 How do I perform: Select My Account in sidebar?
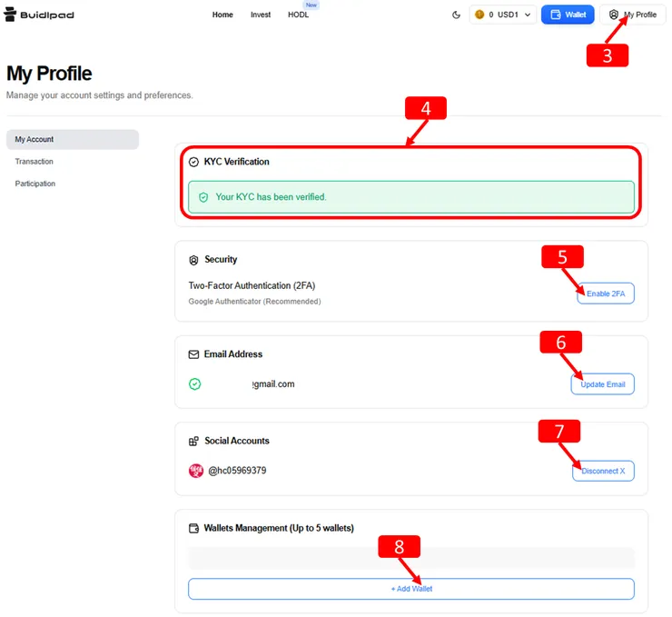tap(72, 139)
